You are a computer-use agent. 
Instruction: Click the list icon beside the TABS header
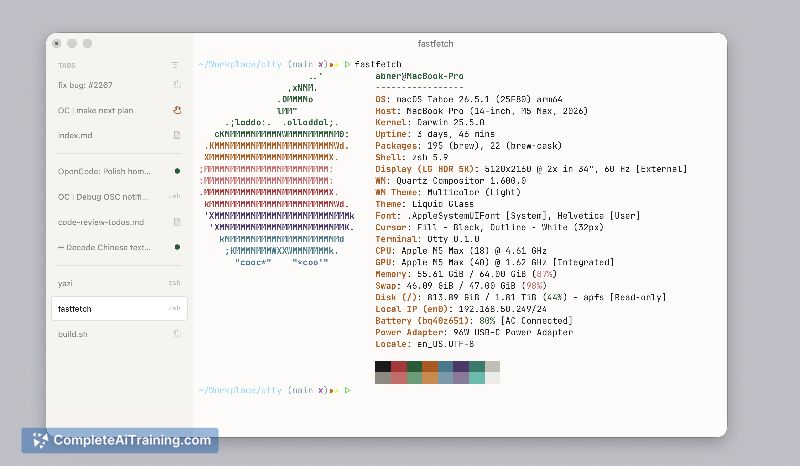175,65
